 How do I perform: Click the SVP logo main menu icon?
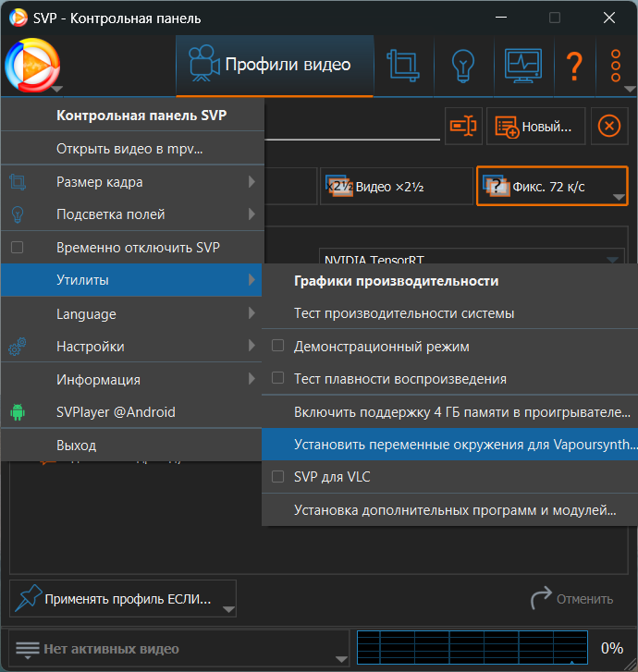(33, 66)
